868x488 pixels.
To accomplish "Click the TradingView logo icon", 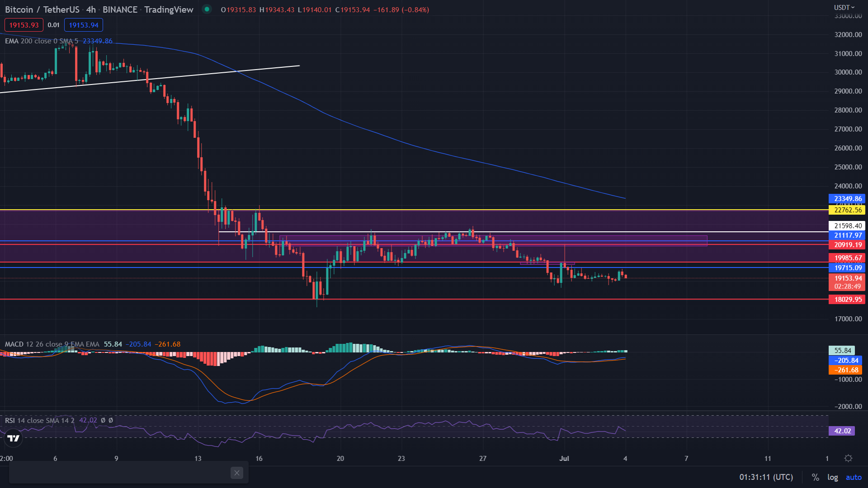I will pos(14,438).
